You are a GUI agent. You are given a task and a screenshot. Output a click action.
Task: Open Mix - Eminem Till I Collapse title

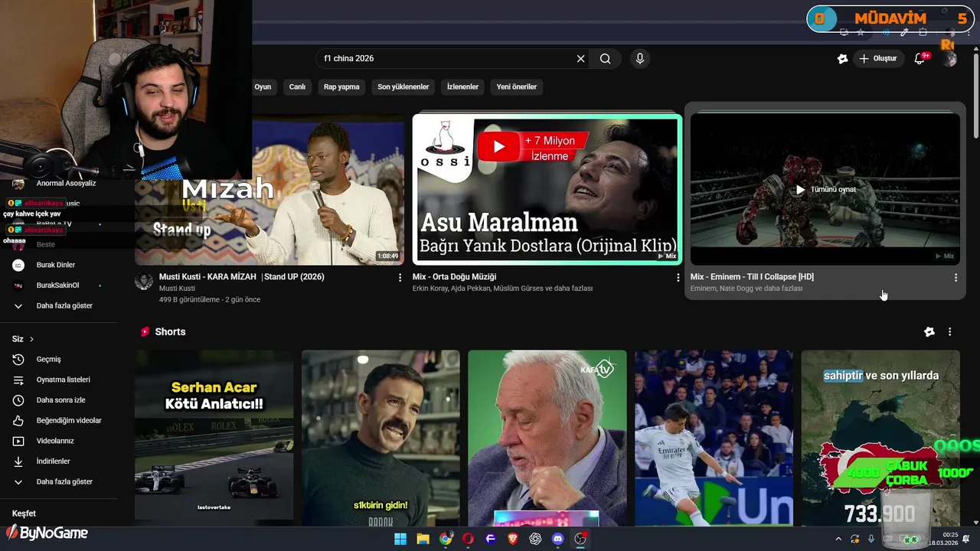(752, 277)
